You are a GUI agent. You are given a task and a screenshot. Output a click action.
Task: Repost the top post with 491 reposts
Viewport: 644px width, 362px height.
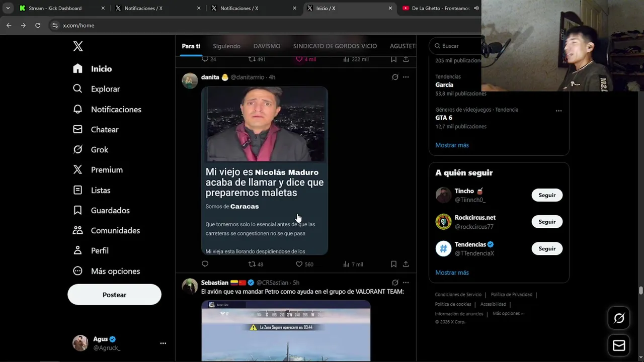pyautogui.click(x=257, y=59)
